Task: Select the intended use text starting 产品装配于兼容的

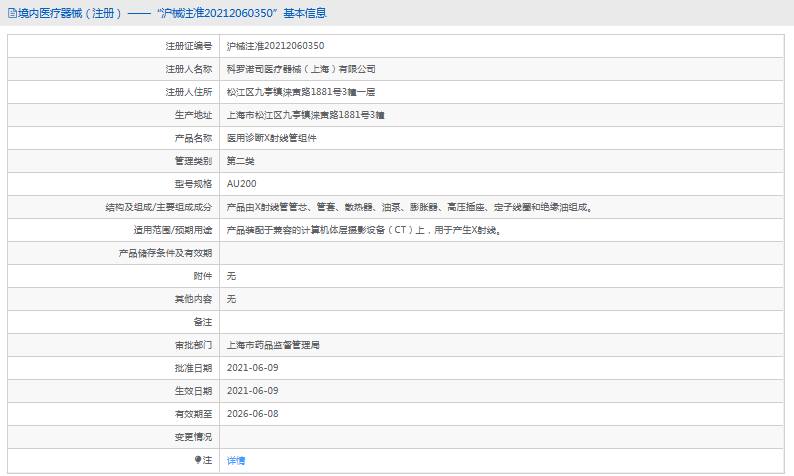Action: 364,230
